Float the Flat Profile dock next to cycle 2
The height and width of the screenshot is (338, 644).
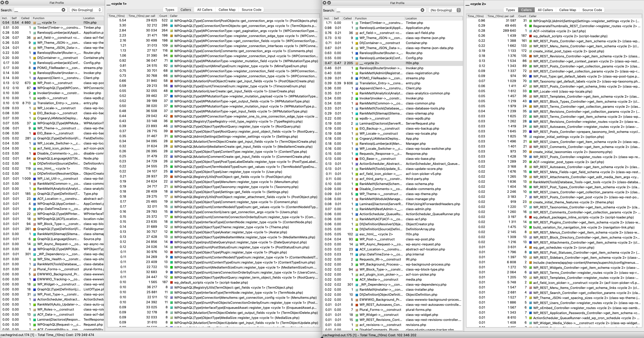(x=329, y=3)
